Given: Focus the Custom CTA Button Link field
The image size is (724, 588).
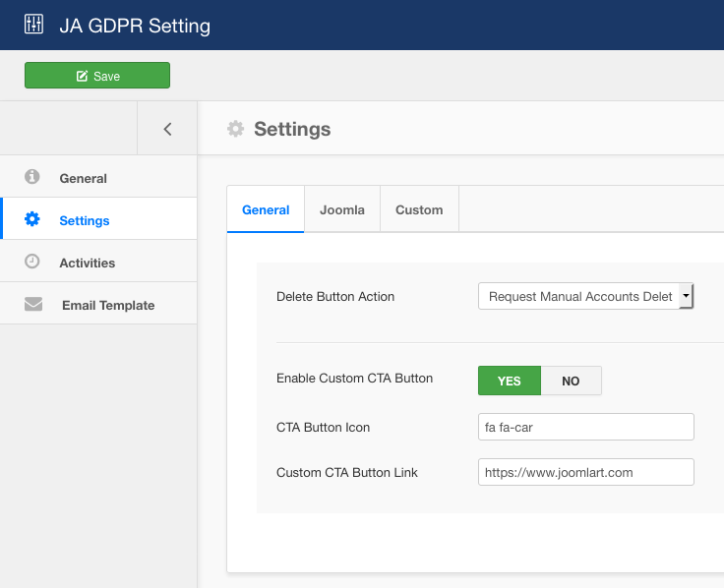Looking at the screenshot, I should point(586,472).
